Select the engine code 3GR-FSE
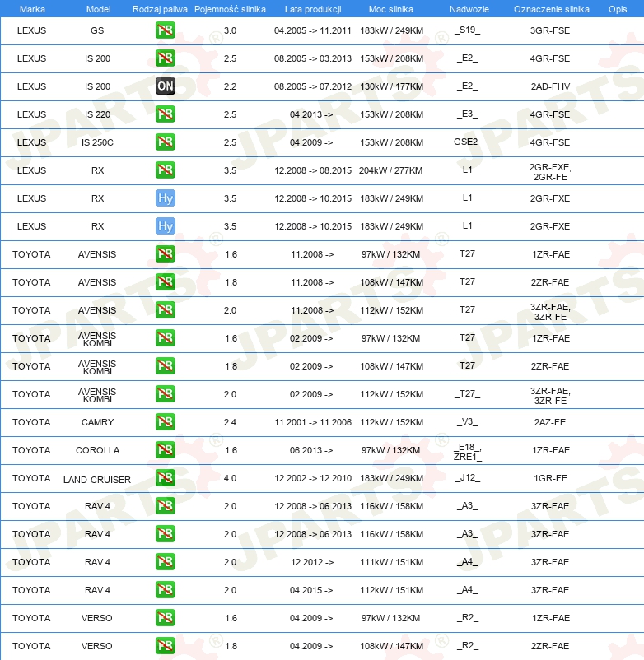 coord(550,30)
